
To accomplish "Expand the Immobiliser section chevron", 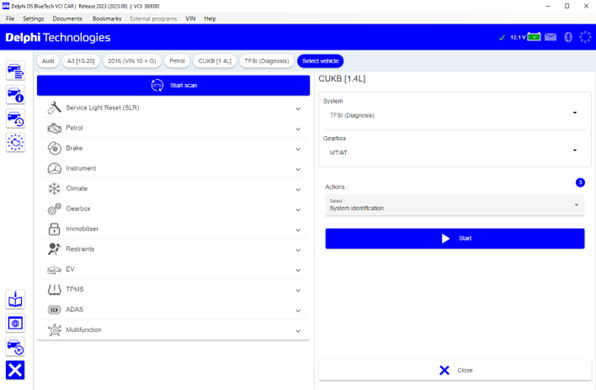I will tap(298, 230).
